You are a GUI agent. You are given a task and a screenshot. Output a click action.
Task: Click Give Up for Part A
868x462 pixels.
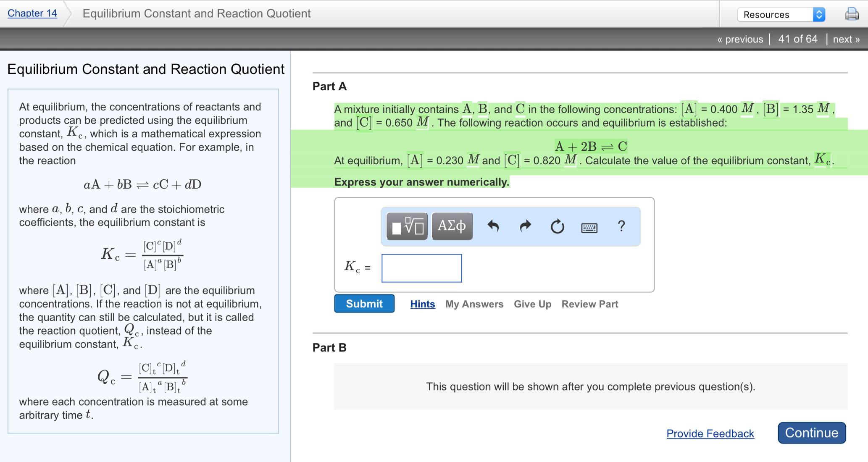point(532,304)
